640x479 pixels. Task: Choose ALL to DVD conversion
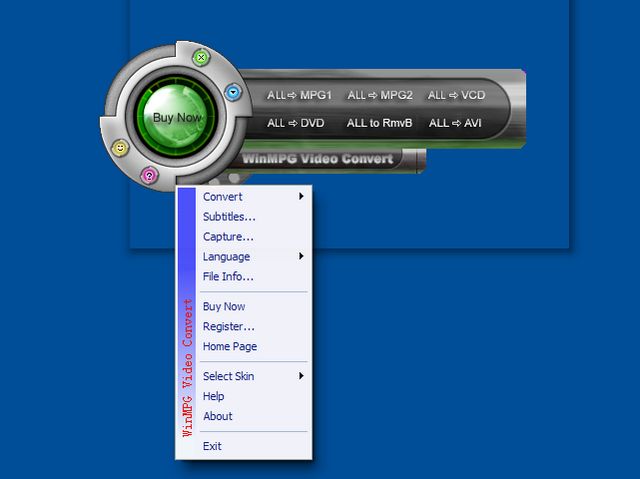coord(296,123)
